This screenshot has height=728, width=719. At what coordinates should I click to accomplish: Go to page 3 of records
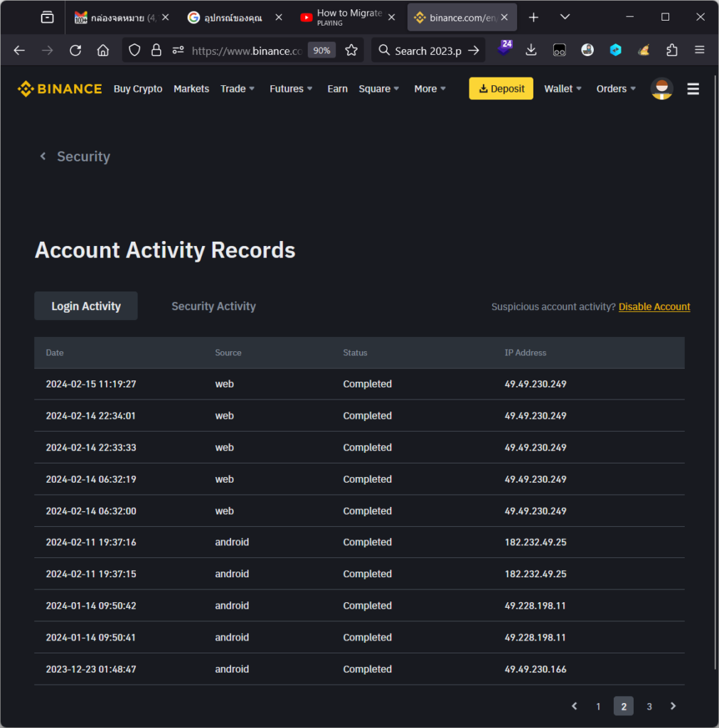(x=649, y=706)
